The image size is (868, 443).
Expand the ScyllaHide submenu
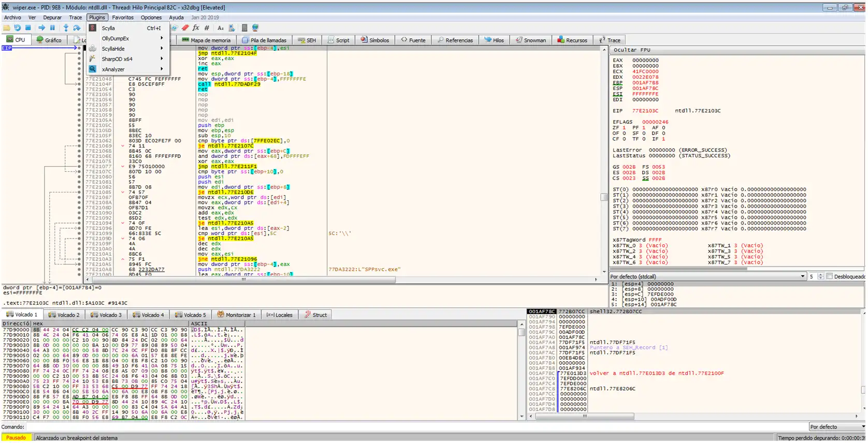128,49
